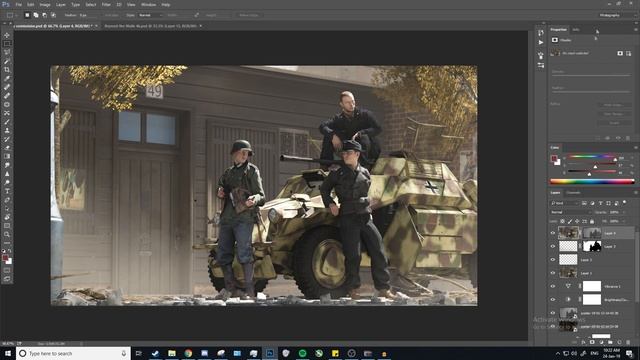Screen dimensions: 640x360
Task: Click Add to Selection mode icon
Action: 36,15
